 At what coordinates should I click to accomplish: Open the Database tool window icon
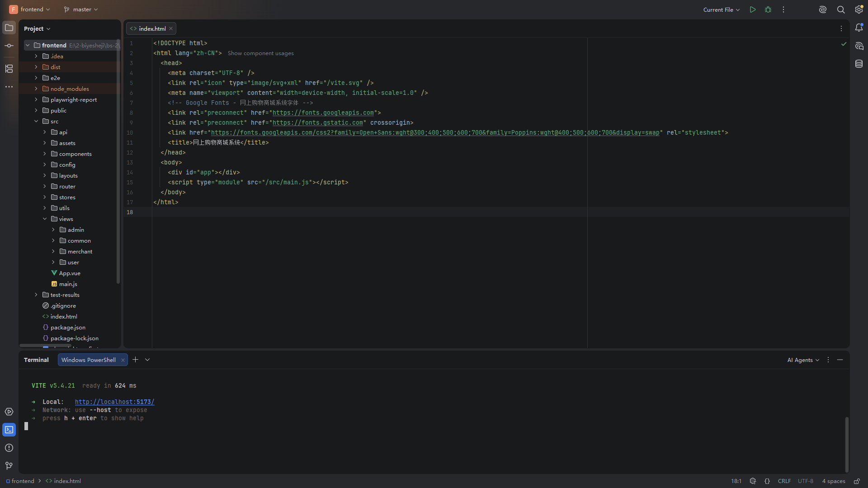tap(859, 64)
